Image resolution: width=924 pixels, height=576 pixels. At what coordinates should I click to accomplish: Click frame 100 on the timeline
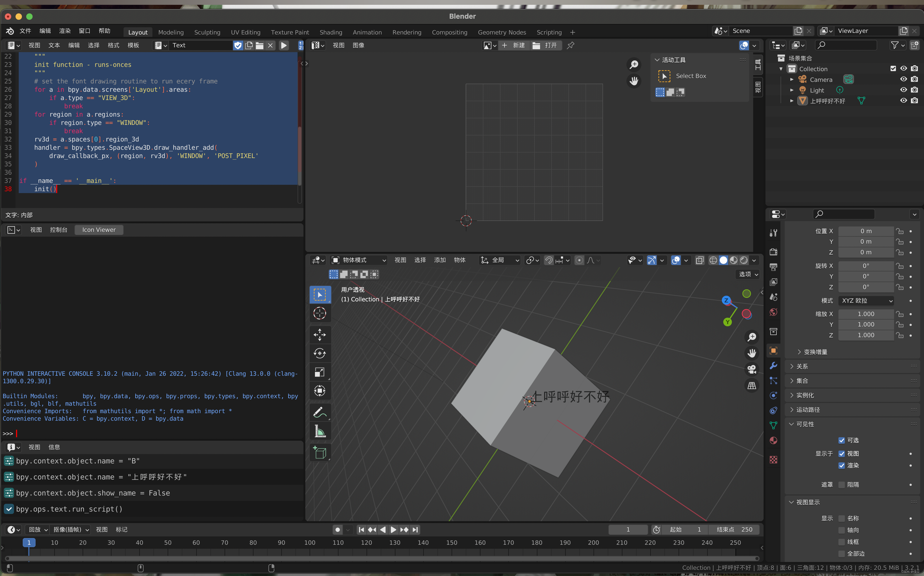pyautogui.click(x=310, y=543)
